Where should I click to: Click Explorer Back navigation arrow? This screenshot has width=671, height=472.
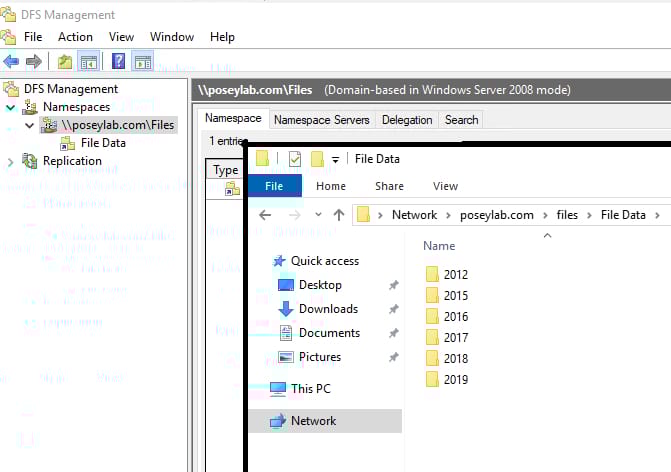(265, 215)
